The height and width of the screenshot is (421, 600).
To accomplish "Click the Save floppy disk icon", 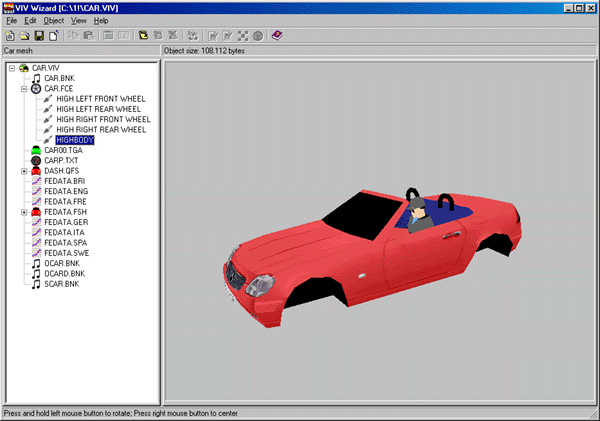I will point(39,36).
